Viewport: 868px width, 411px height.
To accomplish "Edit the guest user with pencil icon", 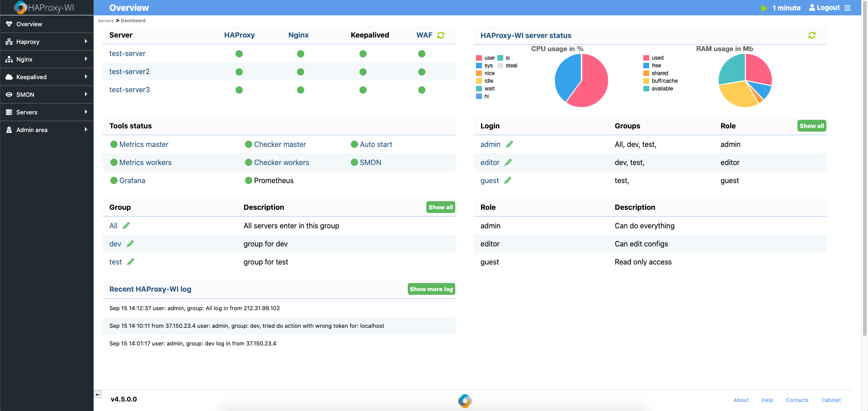I will (x=508, y=180).
